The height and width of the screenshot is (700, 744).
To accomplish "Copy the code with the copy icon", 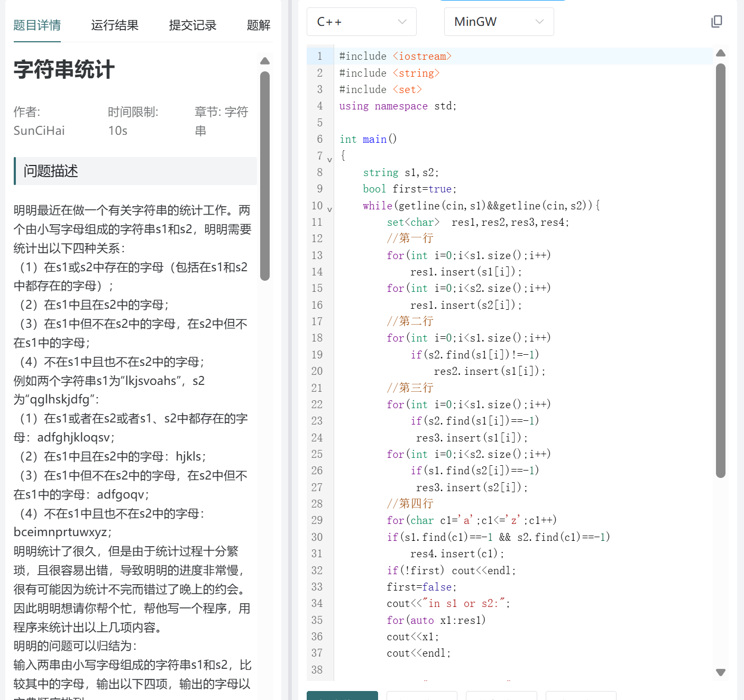I will 717,22.
